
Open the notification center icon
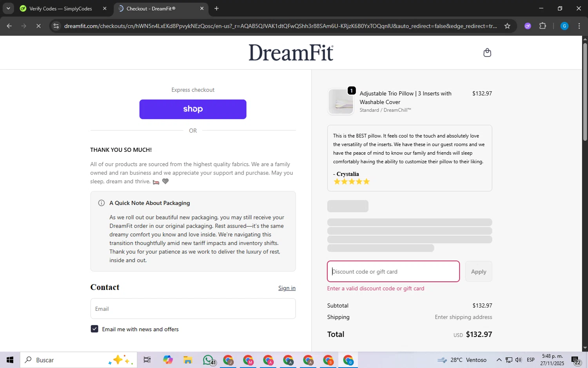tap(576, 360)
